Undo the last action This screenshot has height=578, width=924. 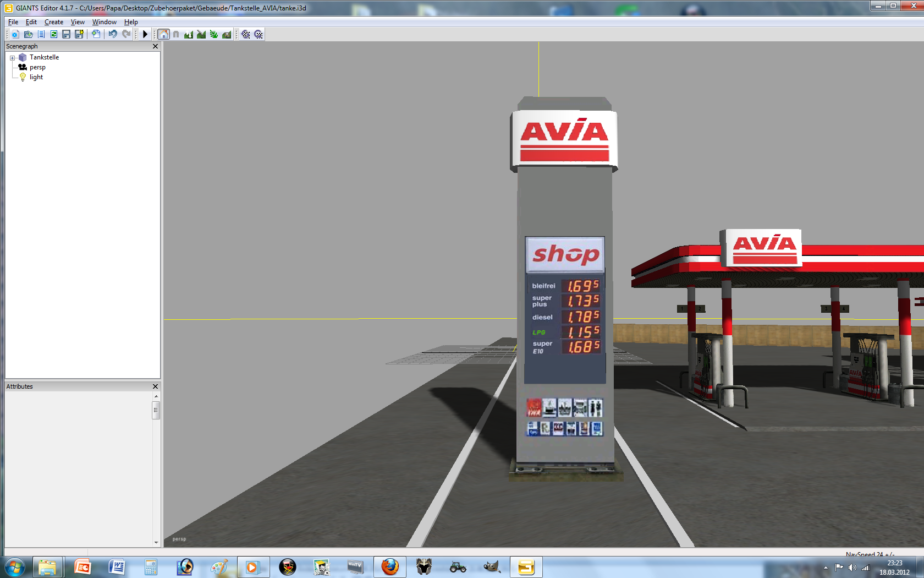point(113,34)
